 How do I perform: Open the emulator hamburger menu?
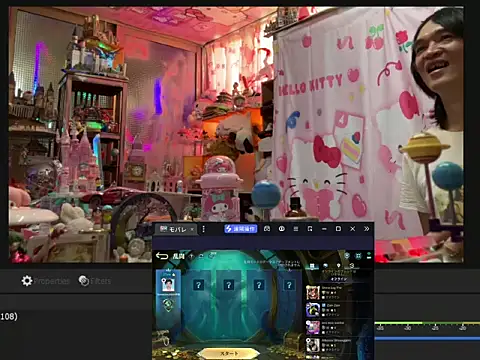point(296,229)
